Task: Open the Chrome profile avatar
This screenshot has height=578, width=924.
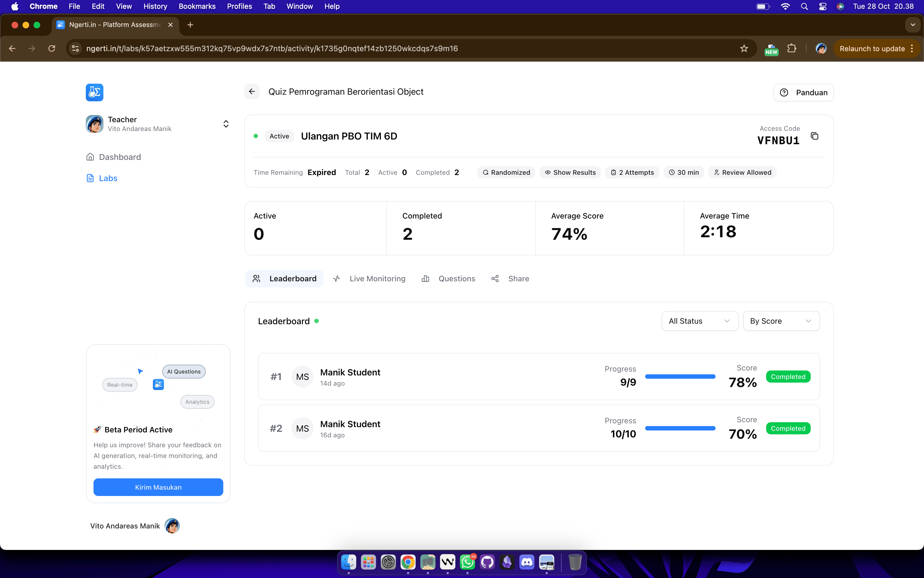Action: coord(821,48)
